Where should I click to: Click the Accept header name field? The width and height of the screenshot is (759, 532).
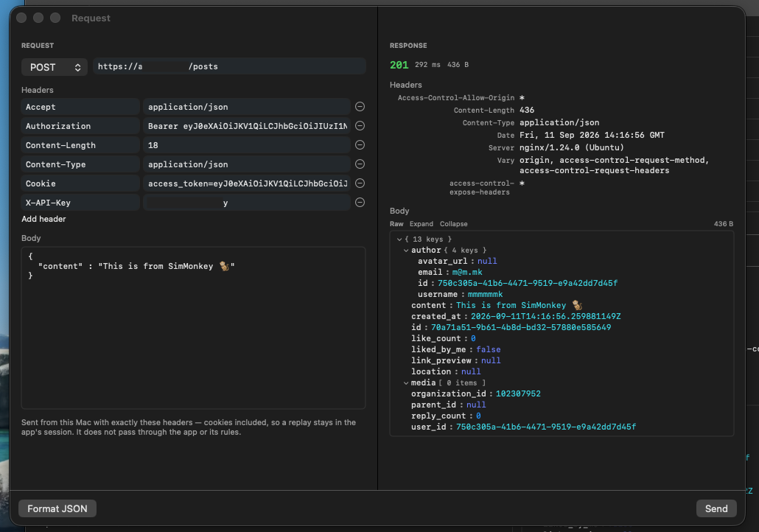click(x=80, y=107)
